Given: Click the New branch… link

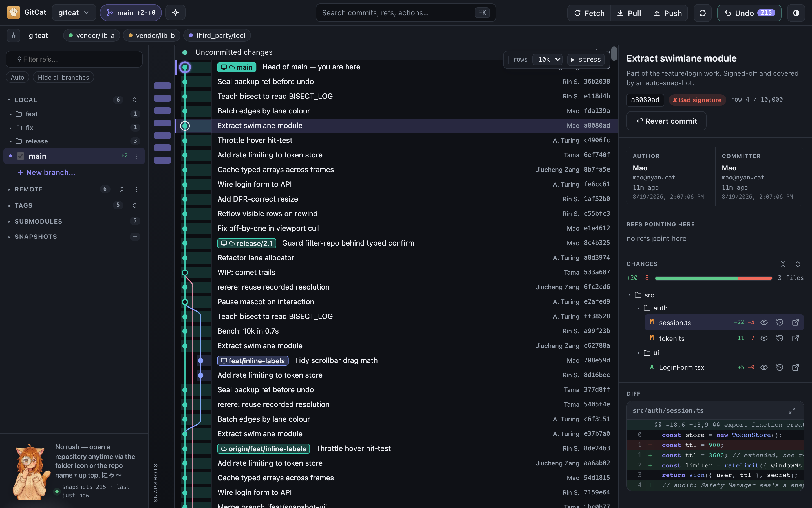Looking at the screenshot, I should 46,172.
